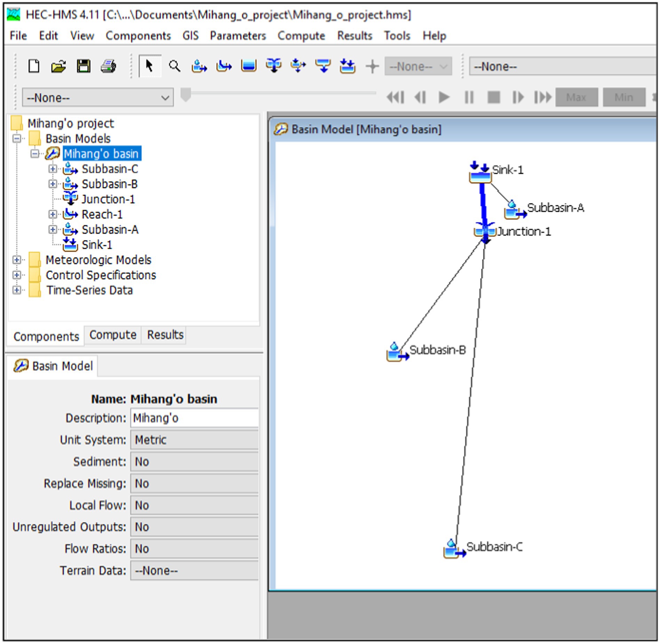The width and height of the screenshot is (660, 644).
Task: Expand the Meteorologic Models folder
Action: (16, 260)
